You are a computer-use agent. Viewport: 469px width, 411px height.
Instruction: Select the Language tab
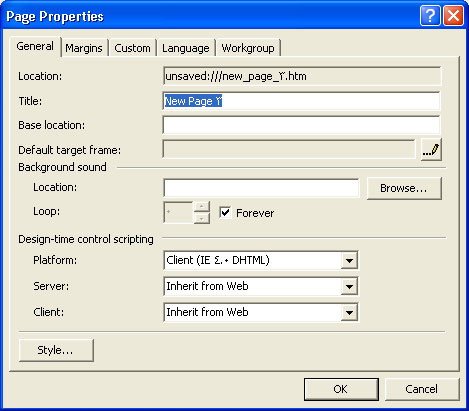(x=186, y=48)
